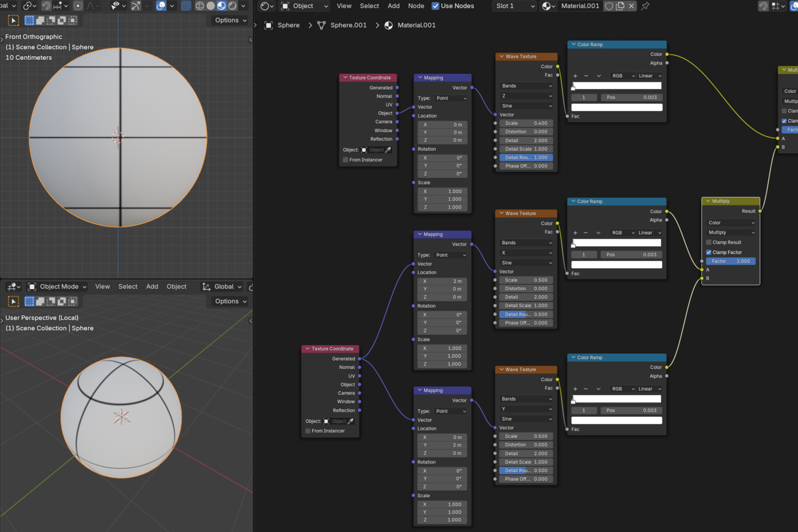Open the Node menu in node editor
Screen dimensions: 798x532
(x=416, y=6)
